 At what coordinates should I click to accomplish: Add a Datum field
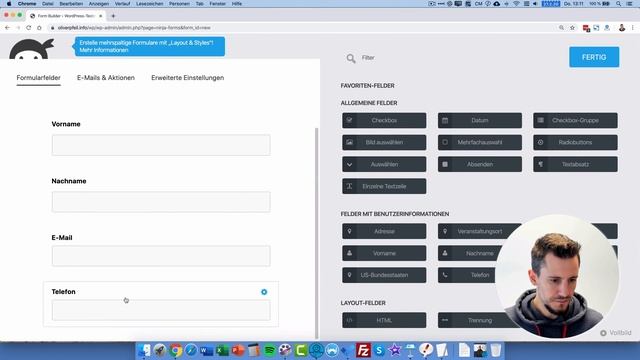point(480,120)
